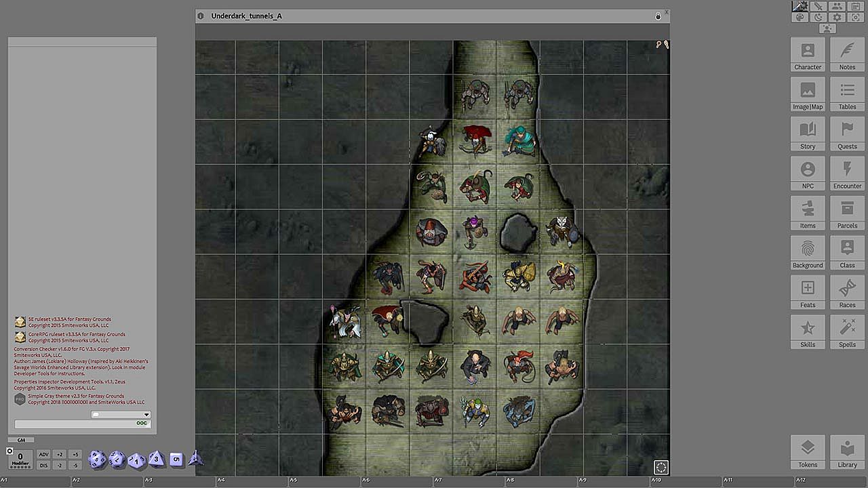This screenshot has width=868, height=488.
Task: Click the small circle icon above Modifier box
Action: coord(9,451)
